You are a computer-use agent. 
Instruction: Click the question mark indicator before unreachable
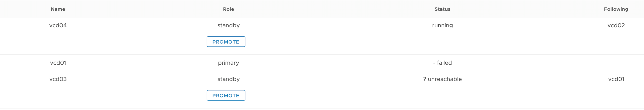424,79
